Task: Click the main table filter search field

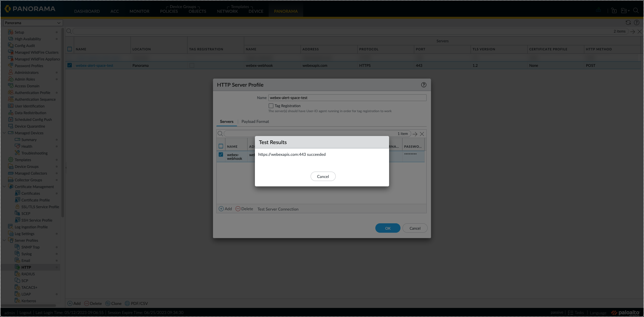Action: tap(351, 31)
